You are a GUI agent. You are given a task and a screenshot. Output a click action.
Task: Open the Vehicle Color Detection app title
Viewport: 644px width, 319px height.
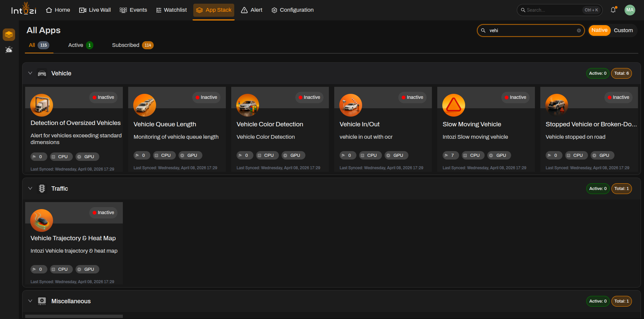click(270, 124)
